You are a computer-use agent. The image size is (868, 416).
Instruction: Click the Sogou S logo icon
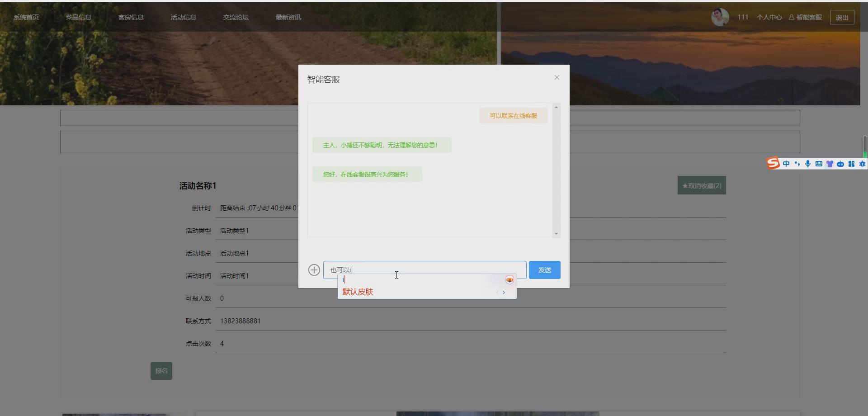pos(773,163)
